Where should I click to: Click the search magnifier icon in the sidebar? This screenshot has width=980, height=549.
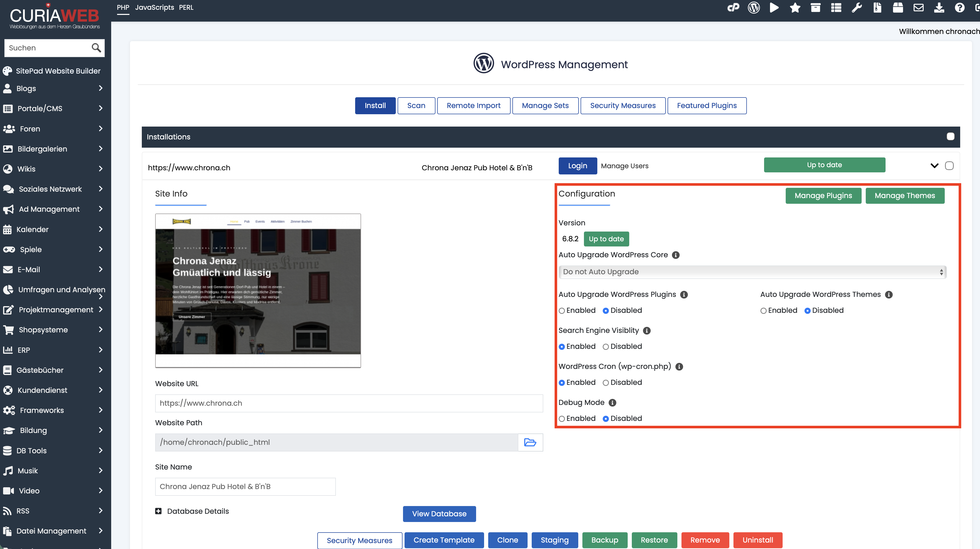pyautogui.click(x=96, y=48)
